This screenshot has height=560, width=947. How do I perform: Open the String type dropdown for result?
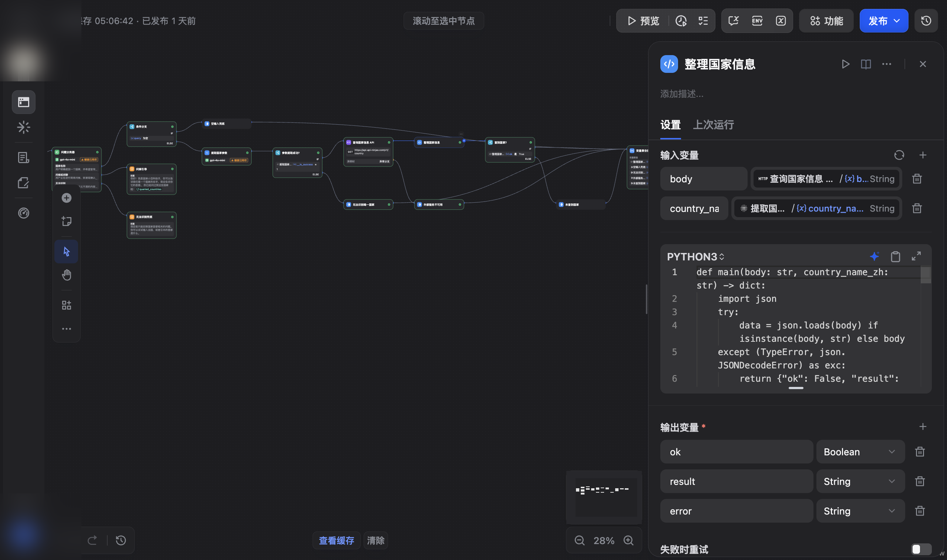point(860,481)
